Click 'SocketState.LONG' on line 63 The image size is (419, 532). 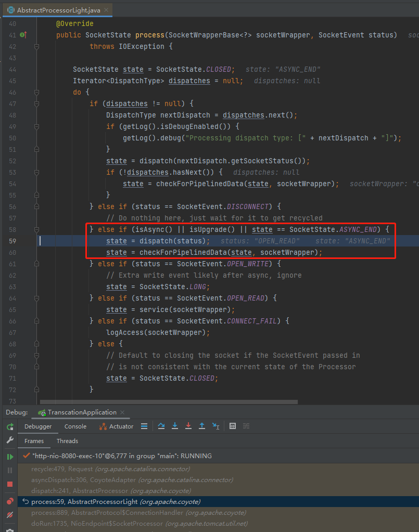tap(172, 287)
